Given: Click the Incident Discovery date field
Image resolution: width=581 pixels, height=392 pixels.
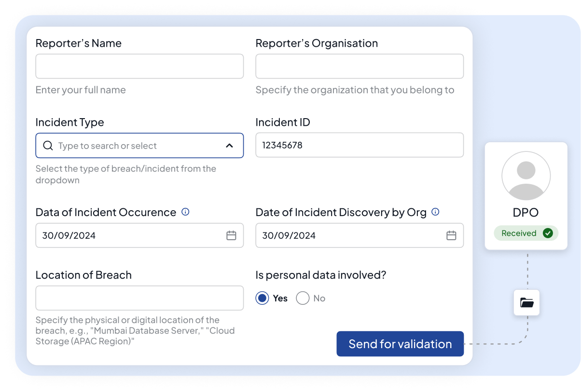Looking at the screenshot, I should pyautogui.click(x=360, y=235).
